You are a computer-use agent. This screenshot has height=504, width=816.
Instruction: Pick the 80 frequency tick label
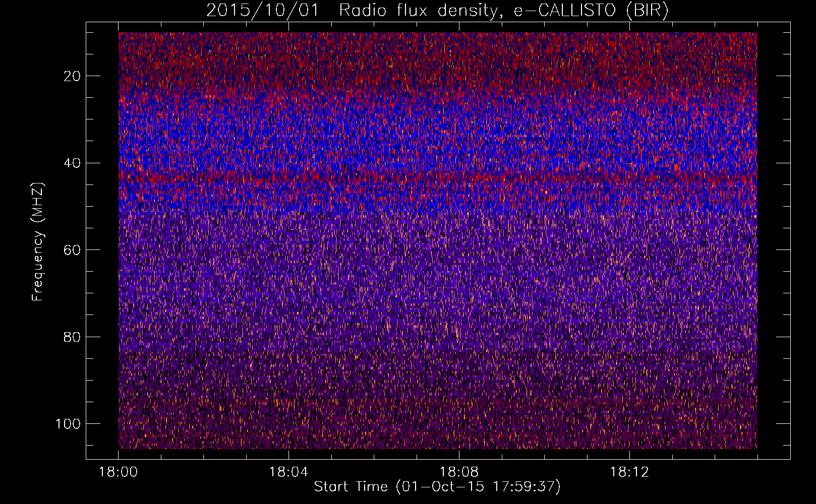coord(73,337)
